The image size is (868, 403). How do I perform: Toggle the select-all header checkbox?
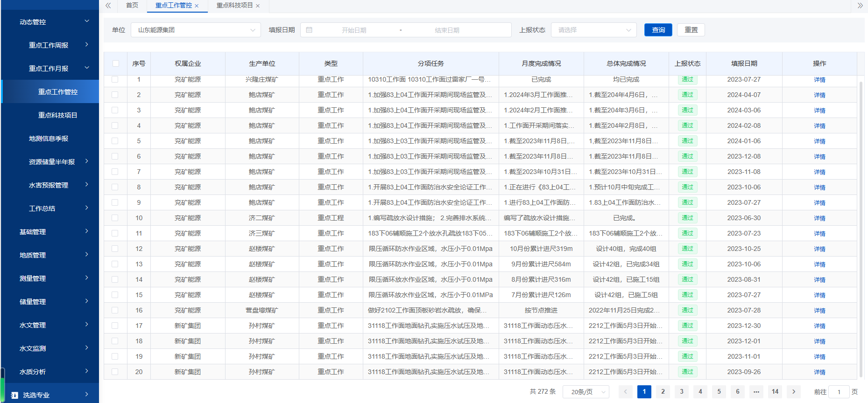click(116, 63)
